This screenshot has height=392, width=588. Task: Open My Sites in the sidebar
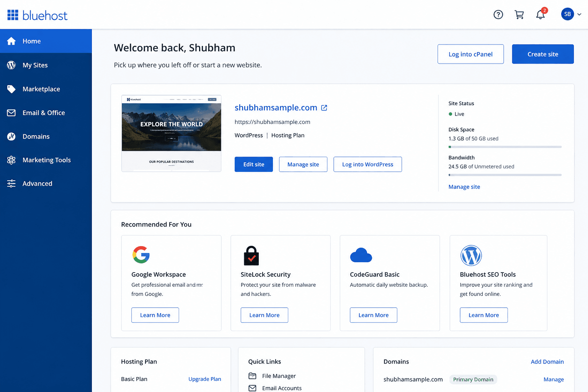pos(46,65)
